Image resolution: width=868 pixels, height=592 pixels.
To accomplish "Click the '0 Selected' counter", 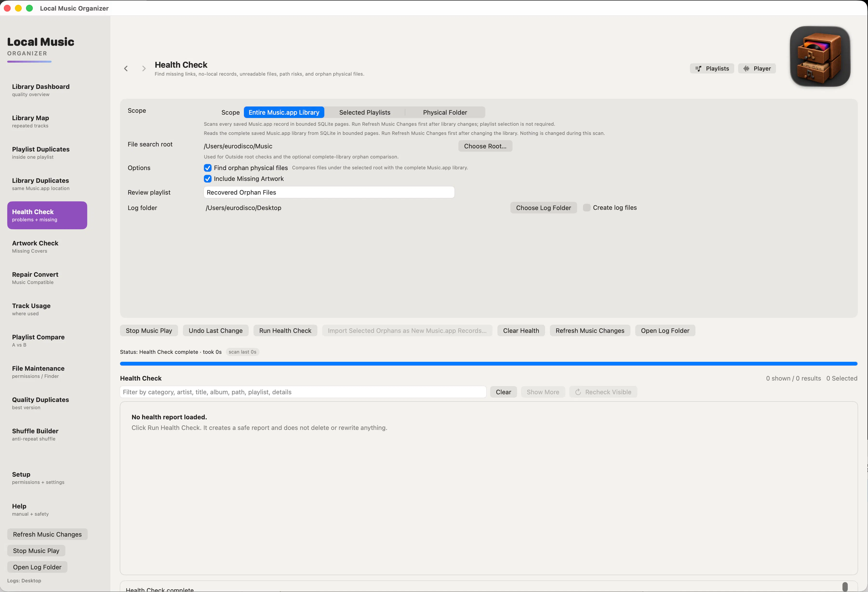I will 842,379.
